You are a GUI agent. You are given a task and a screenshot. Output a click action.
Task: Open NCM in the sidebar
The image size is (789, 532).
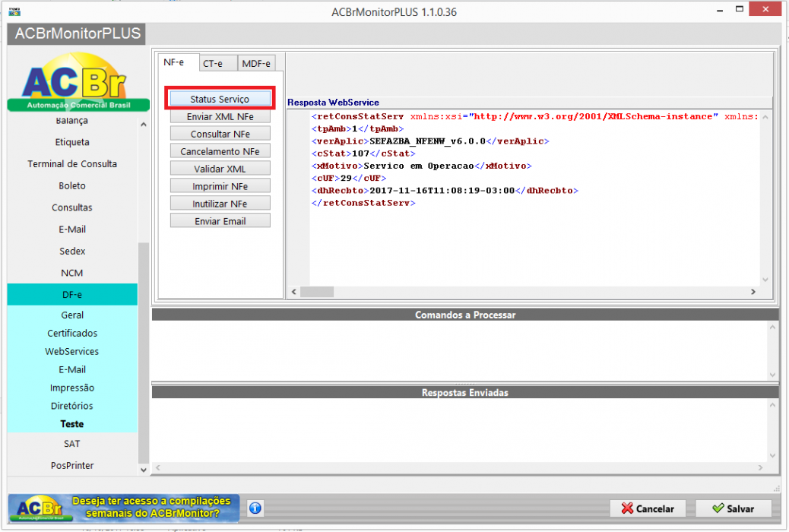(x=72, y=273)
